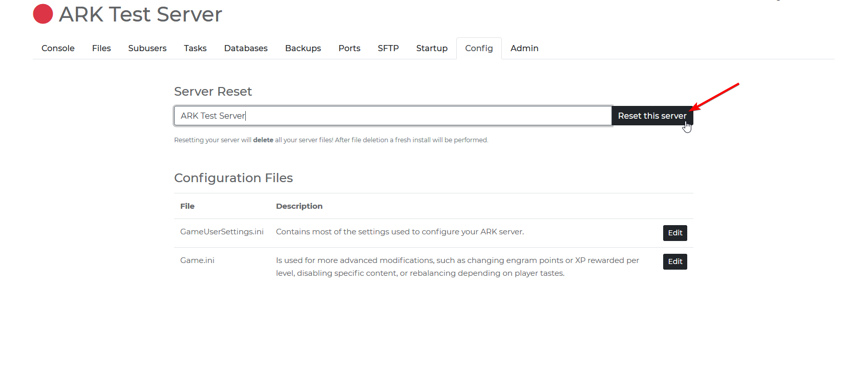Open the Console tab

(x=58, y=48)
